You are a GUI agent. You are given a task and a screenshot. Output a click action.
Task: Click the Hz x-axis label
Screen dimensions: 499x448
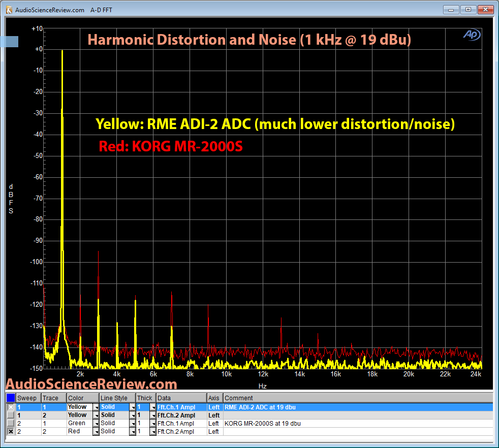point(263,386)
